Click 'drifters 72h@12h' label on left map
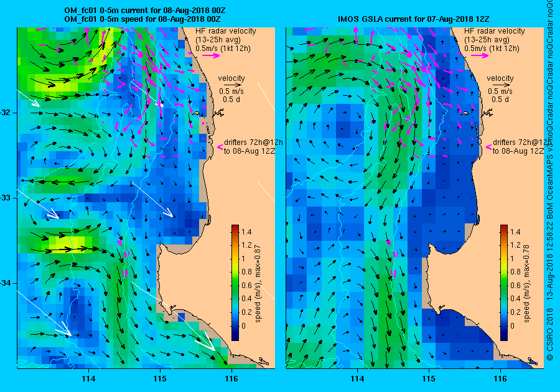The image size is (560, 392). (253, 142)
